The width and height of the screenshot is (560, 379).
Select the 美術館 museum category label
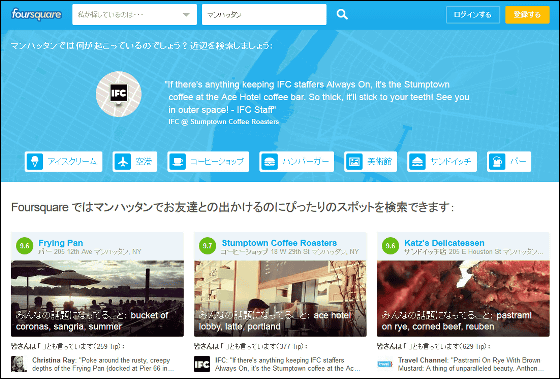380,161
